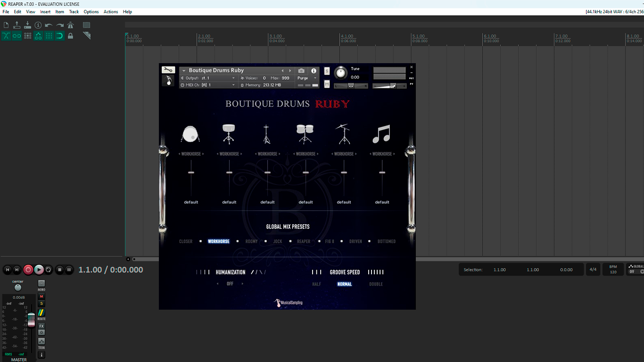This screenshot has width=644, height=362.
Task: Choose the BOTTOMED global mix preset
Action: coord(387,241)
